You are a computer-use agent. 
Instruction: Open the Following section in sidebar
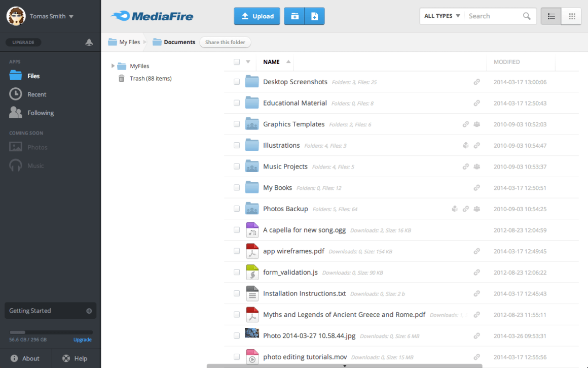[x=41, y=113]
